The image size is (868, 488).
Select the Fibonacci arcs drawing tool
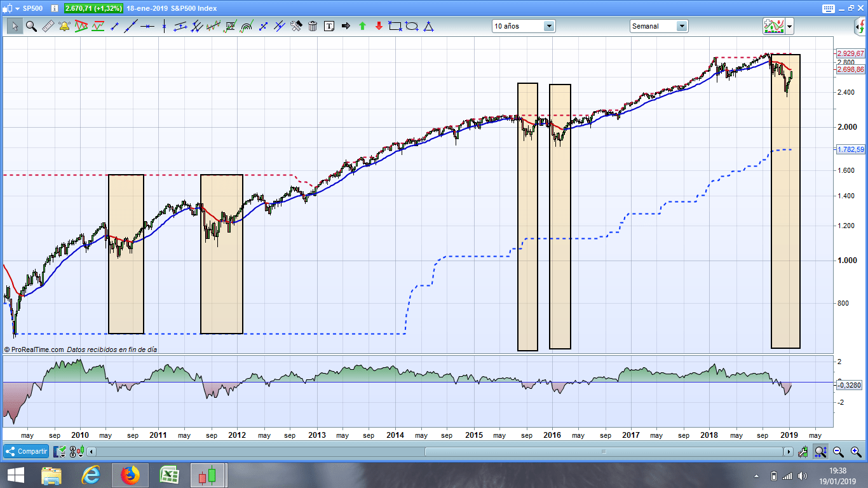point(247,26)
